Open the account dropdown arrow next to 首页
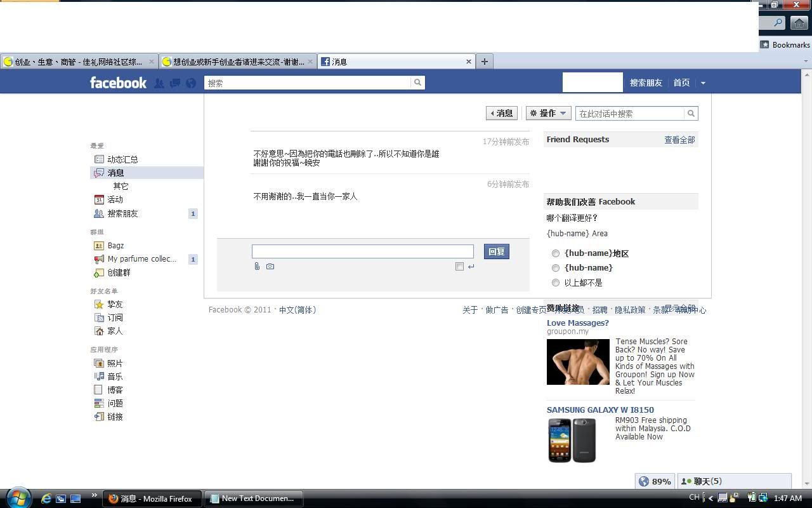This screenshot has height=508, width=812. coord(703,83)
